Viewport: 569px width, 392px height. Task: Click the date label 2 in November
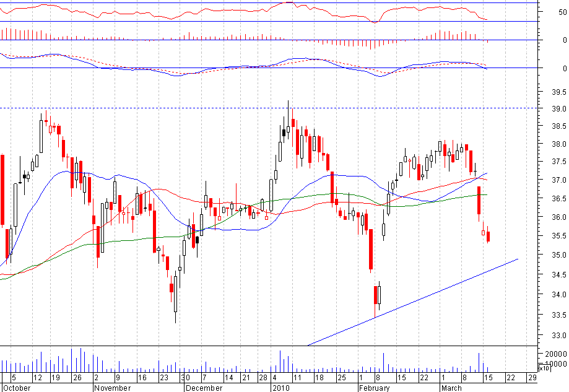tap(96, 378)
